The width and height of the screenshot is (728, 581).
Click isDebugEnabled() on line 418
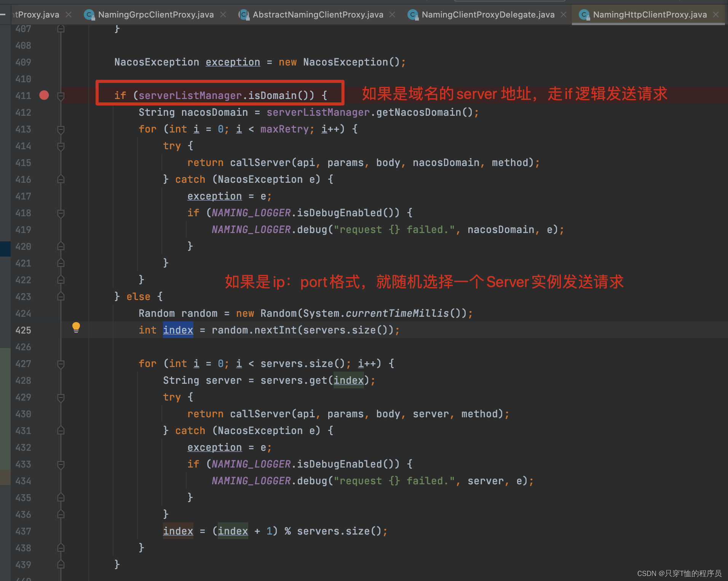coord(348,213)
